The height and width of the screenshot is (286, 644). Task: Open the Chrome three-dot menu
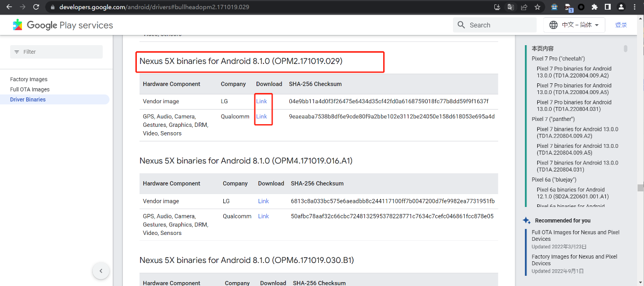point(635,8)
